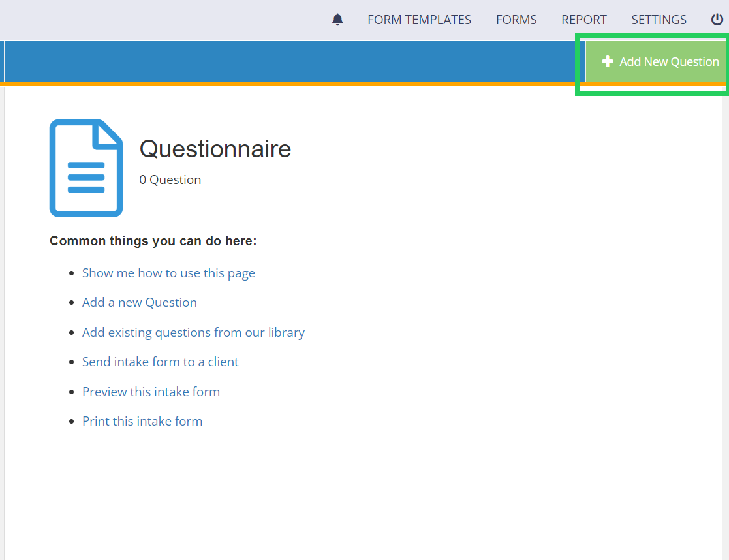
Task: Open the FORMS menu
Action: 516,20
